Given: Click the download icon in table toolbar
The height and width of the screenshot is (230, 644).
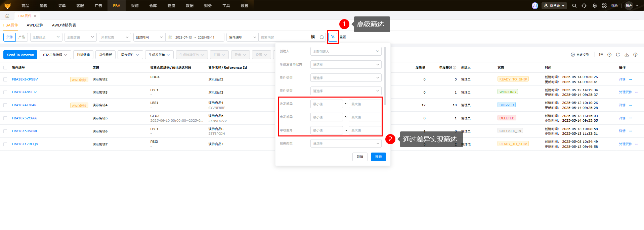Looking at the screenshot, I should pos(627,55).
